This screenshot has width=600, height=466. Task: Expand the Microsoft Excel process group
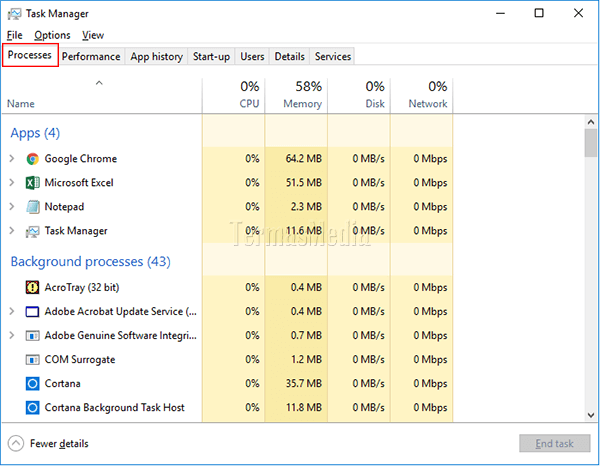coord(12,182)
